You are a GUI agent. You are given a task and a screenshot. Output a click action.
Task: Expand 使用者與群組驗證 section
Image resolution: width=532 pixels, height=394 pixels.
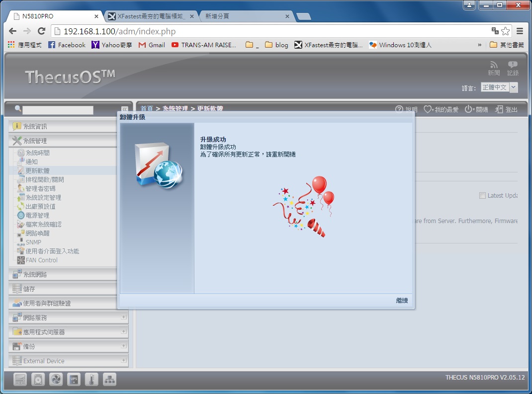click(63, 304)
